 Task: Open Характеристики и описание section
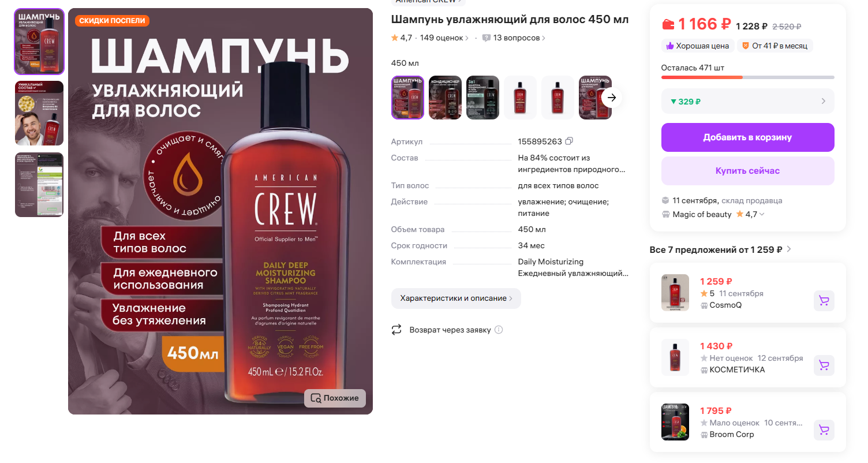click(x=456, y=298)
